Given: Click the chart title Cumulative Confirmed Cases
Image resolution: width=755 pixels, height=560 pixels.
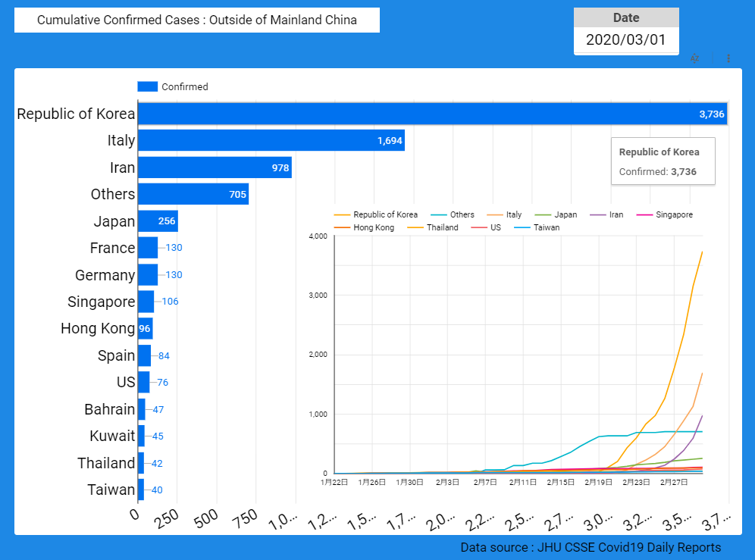Looking at the screenshot, I should pyautogui.click(x=197, y=20).
